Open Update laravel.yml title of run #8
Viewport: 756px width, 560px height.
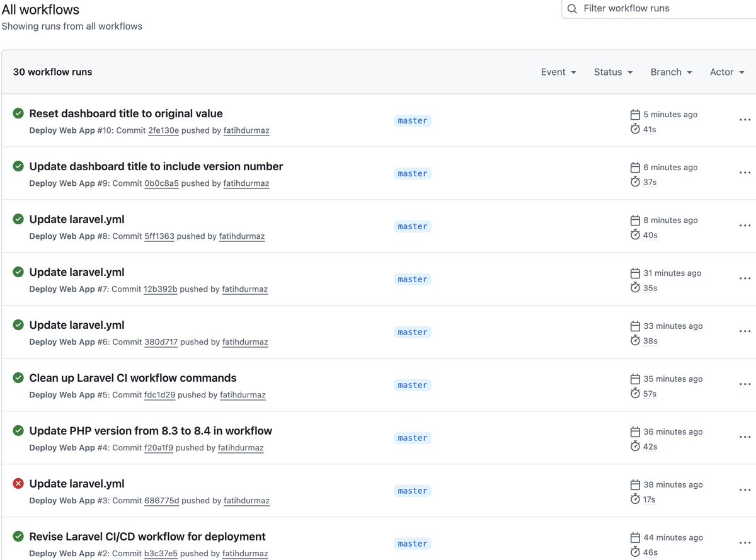(77, 219)
